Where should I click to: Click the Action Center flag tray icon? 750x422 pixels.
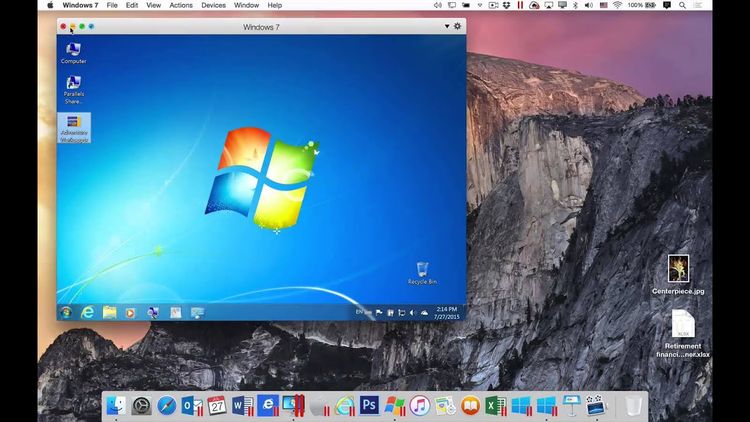point(379,312)
